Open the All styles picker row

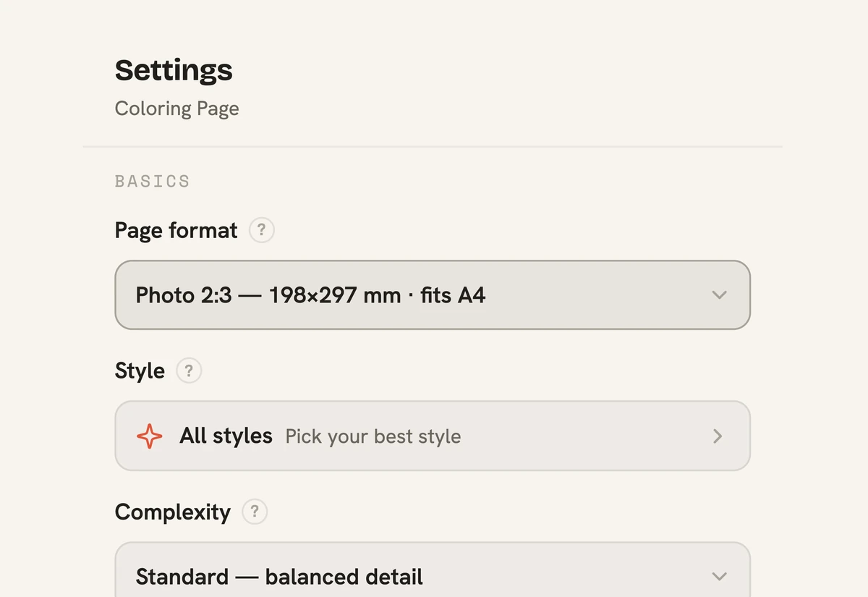433,436
